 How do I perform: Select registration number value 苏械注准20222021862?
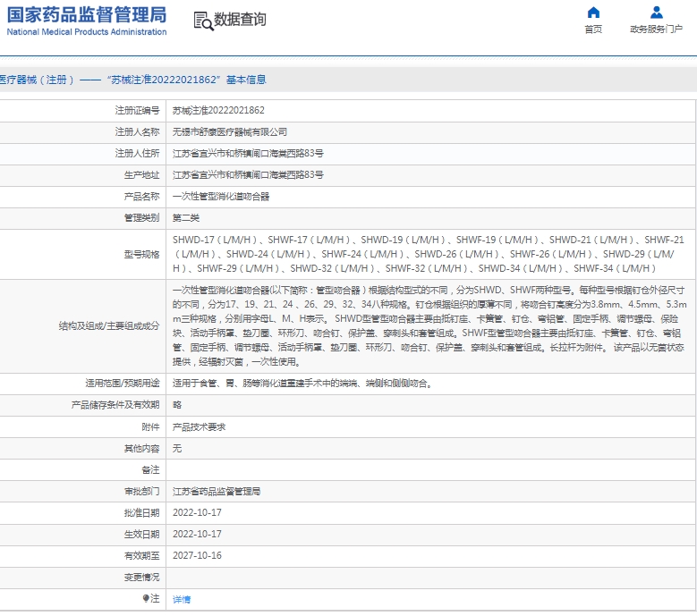click(x=218, y=111)
